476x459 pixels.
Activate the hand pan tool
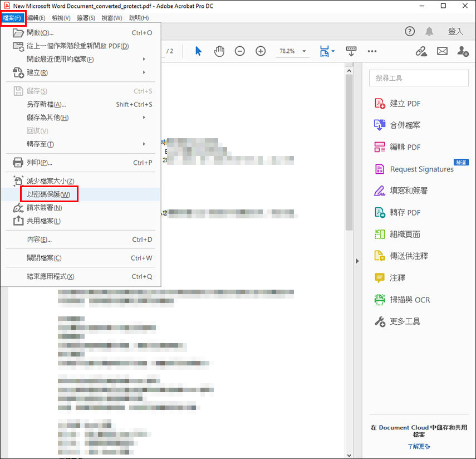point(219,51)
